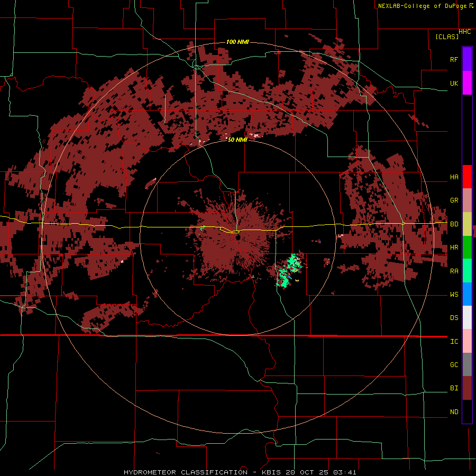Click the HA red legend color swatch

coord(467,177)
